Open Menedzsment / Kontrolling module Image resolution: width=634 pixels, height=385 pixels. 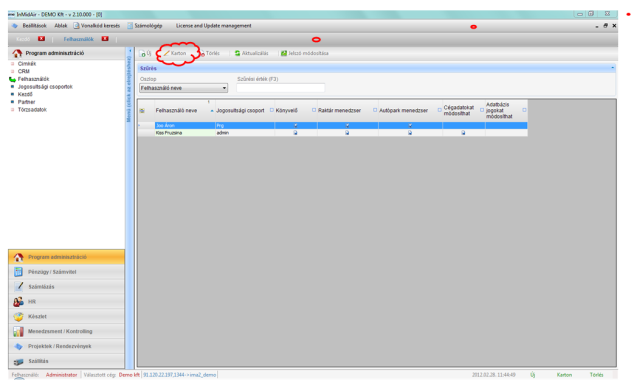coord(66,331)
